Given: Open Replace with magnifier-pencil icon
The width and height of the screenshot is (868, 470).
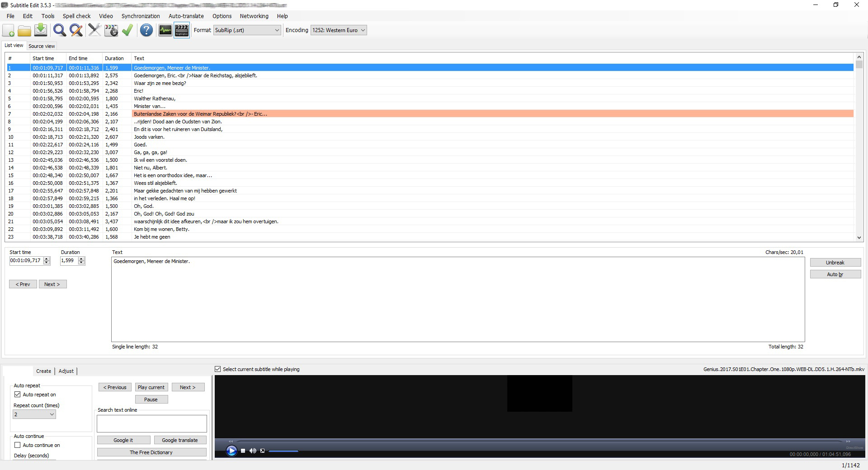Looking at the screenshot, I should (x=76, y=30).
